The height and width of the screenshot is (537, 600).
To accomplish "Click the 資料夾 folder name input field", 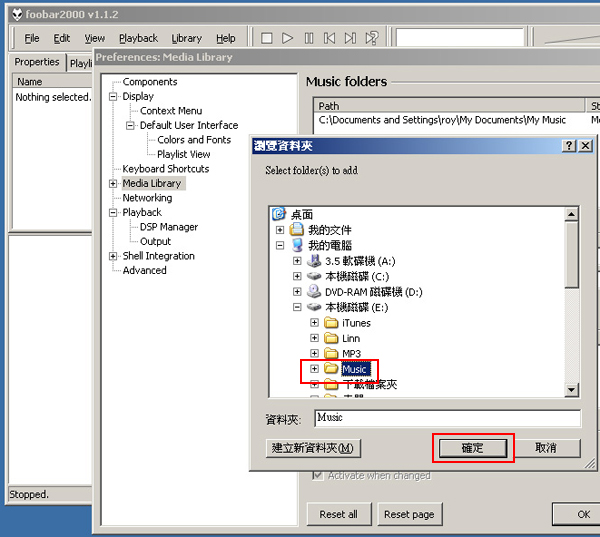I will click(448, 418).
